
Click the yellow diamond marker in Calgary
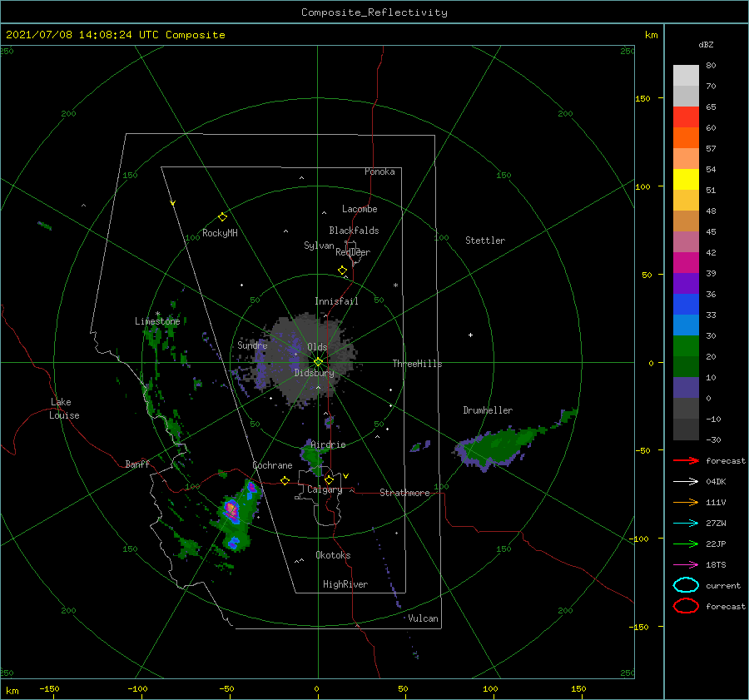click(x=329, y=479)
